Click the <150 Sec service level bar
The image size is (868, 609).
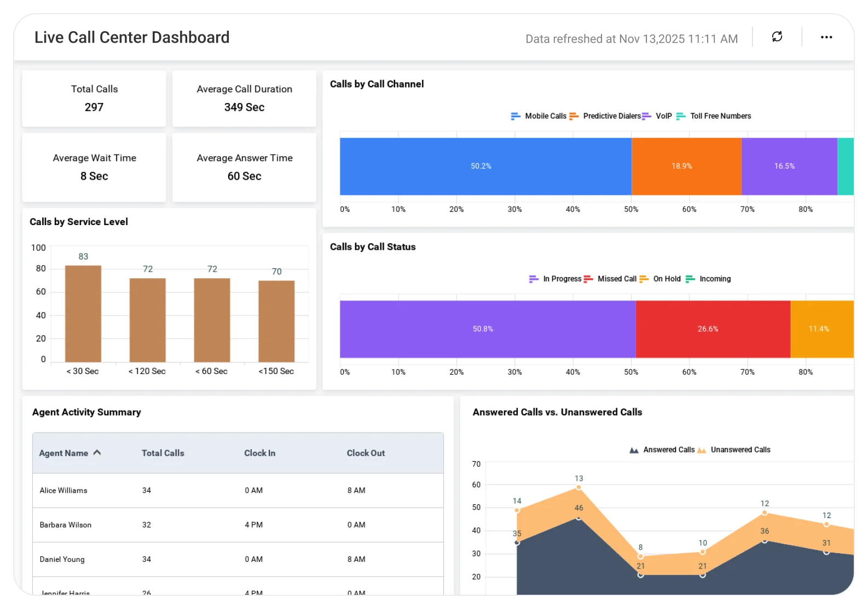276,321
